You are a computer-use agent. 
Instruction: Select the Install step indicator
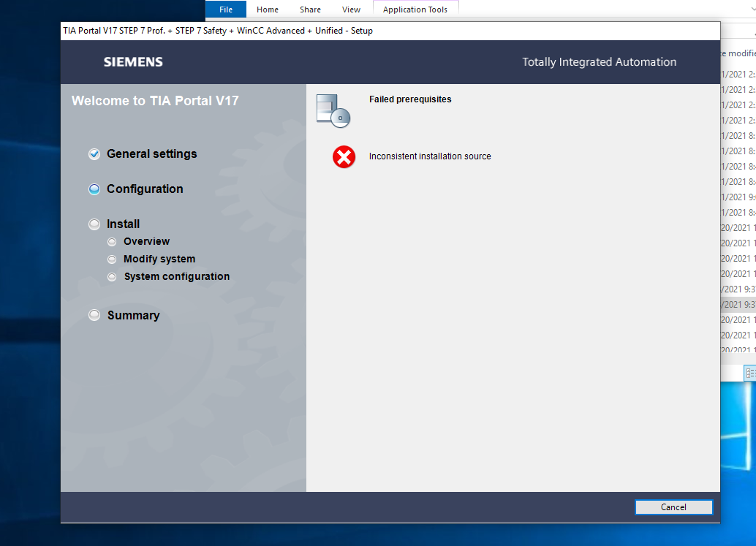click(94, 224)
